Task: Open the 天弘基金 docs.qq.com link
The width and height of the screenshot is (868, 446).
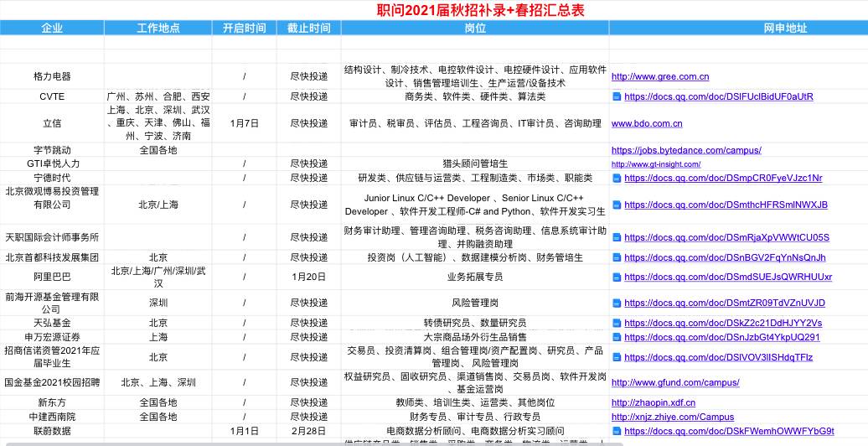Action: coord(723,323)
